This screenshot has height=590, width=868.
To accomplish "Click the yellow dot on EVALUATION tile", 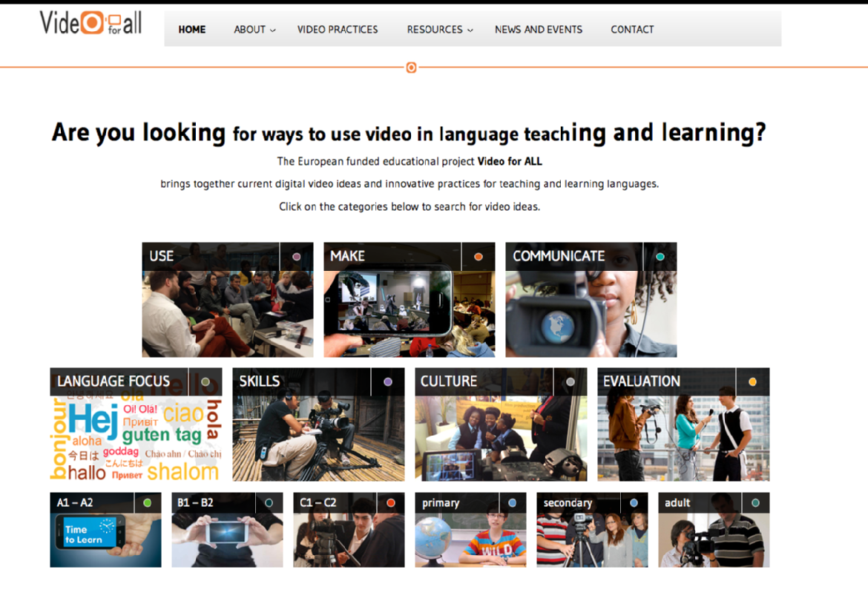I will point(753,382).
